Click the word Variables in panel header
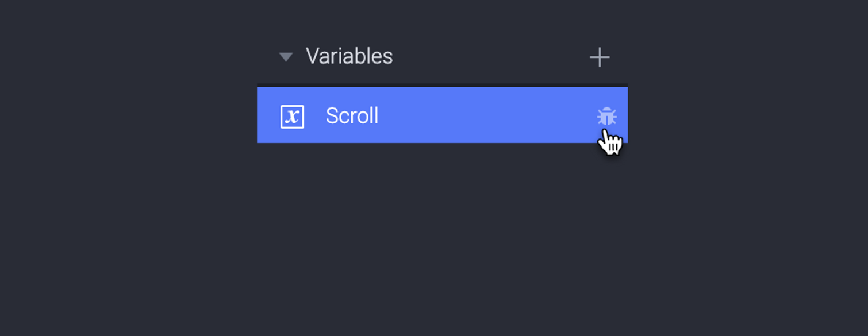 coord(349,56)
